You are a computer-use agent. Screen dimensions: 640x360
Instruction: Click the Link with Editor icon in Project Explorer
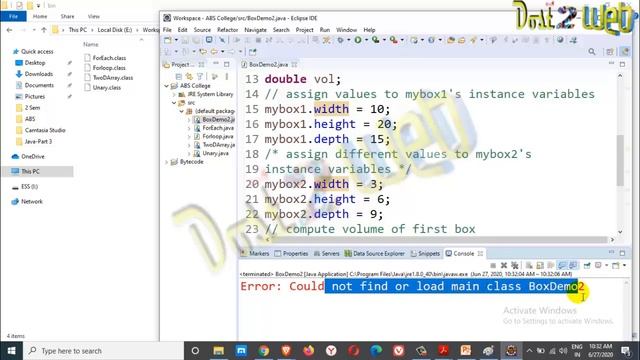[x=189, y=76]
